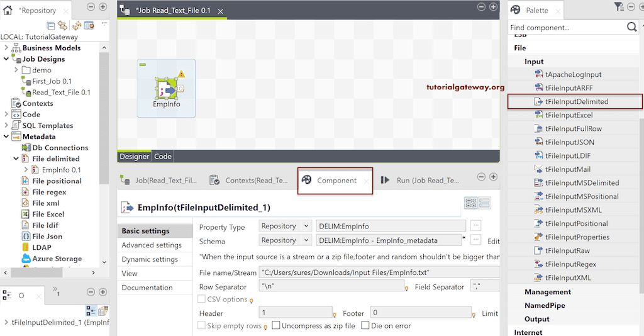Image resolution: width=644 pixels, height=336 pixels.
Task: Click the warning icon on EmpInfo
Action: (x=181, y=74)
